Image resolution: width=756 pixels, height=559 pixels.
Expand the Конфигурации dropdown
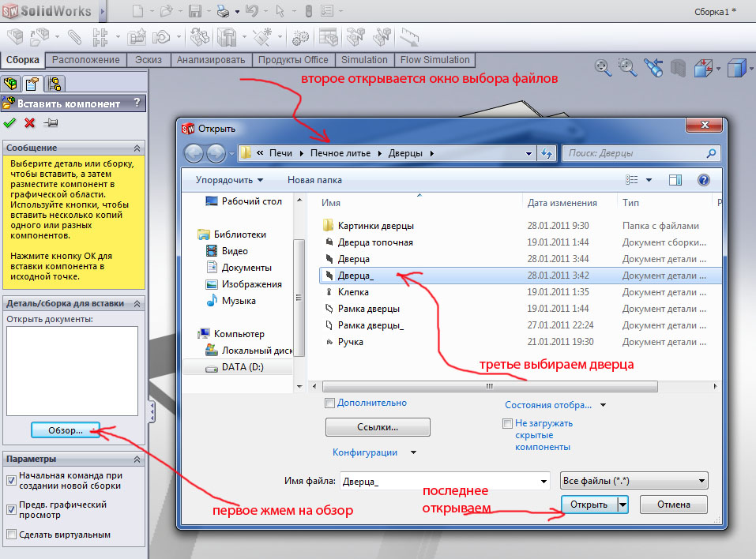[x=414, y=452]
